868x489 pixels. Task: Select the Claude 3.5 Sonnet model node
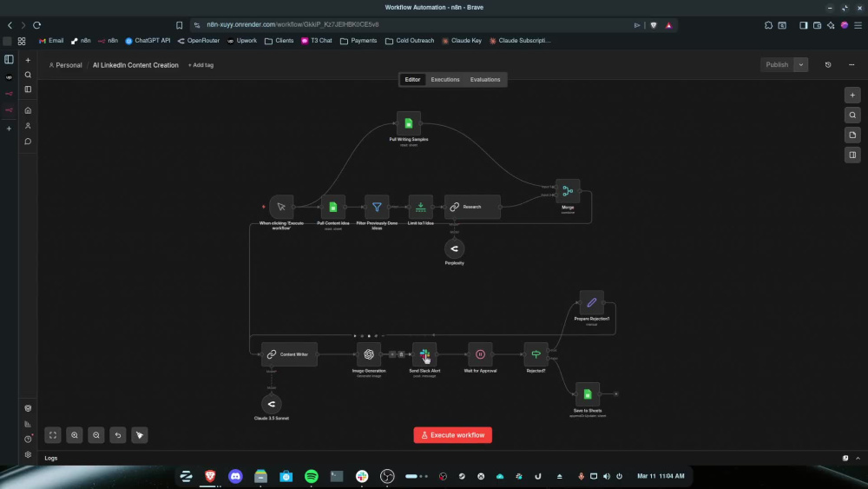pyautogui.click(x=271, y=404)
